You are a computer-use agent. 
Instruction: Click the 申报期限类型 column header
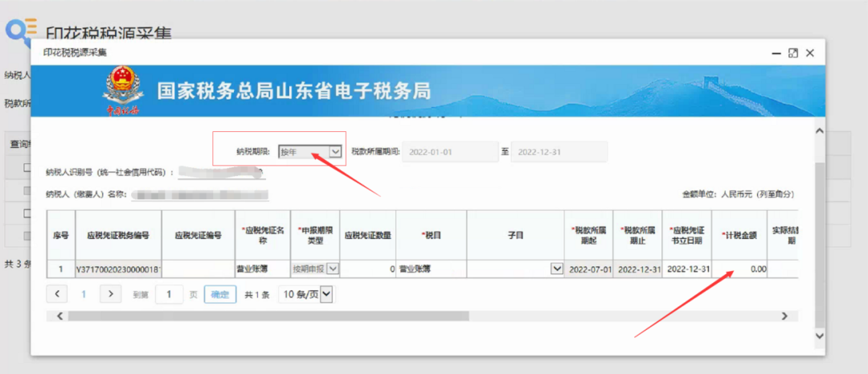[315, 235]
